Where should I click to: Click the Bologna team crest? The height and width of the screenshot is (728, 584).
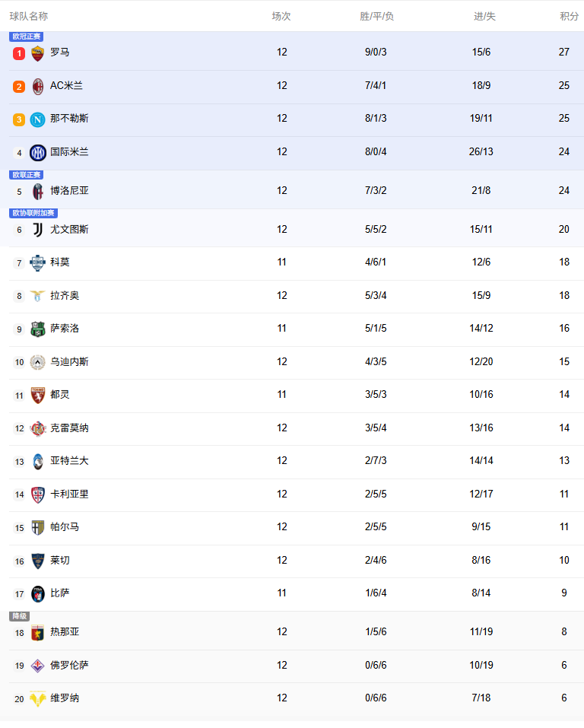click(x=38, y=191)
